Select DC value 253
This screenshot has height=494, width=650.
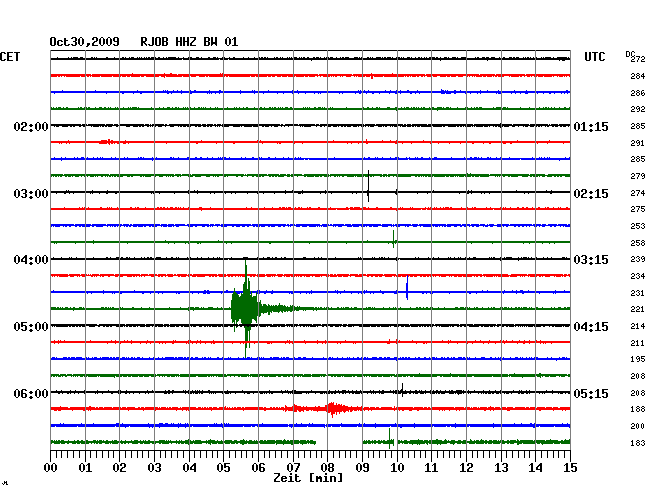(638, 226)
